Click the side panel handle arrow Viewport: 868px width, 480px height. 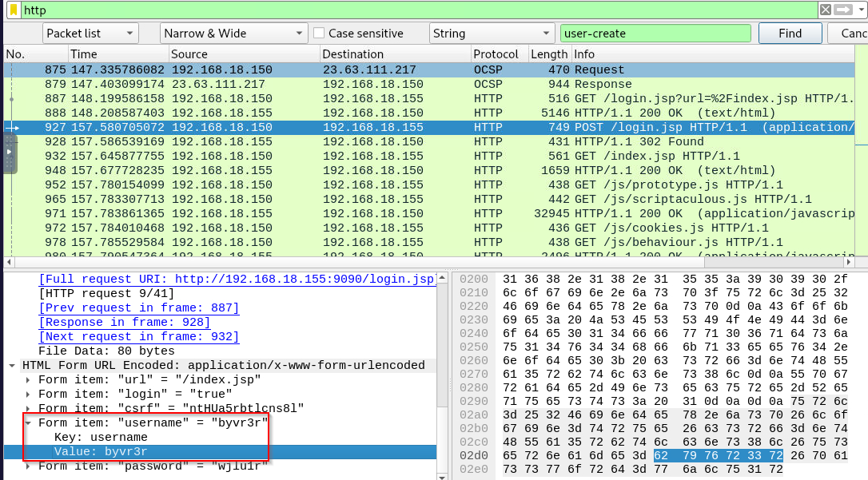coord(9,151)
